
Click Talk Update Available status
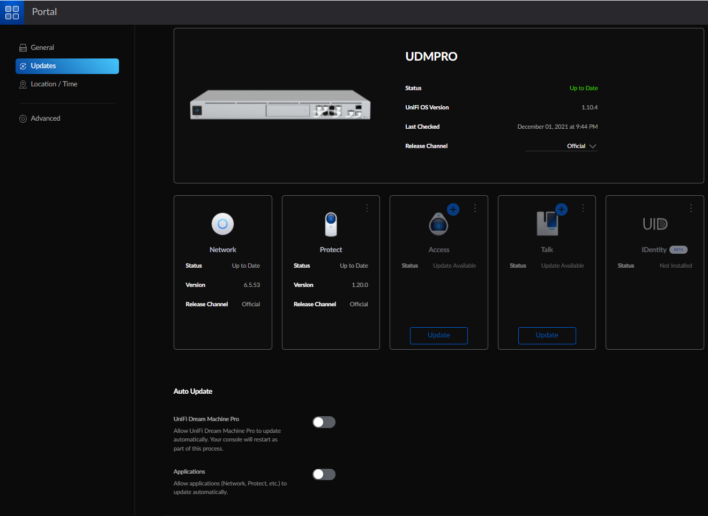pyautogui.click(x=562, y=265)
